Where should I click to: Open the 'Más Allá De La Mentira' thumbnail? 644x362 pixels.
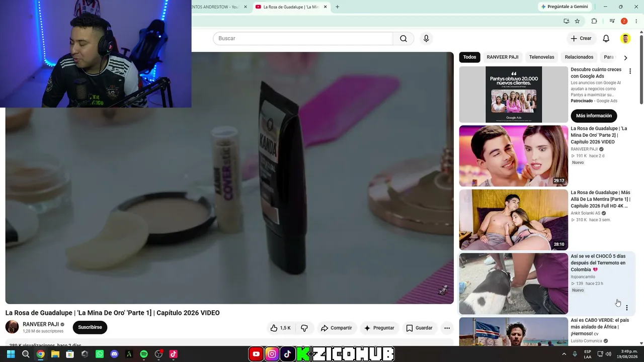pyautogui.click(x=513, y=220)
